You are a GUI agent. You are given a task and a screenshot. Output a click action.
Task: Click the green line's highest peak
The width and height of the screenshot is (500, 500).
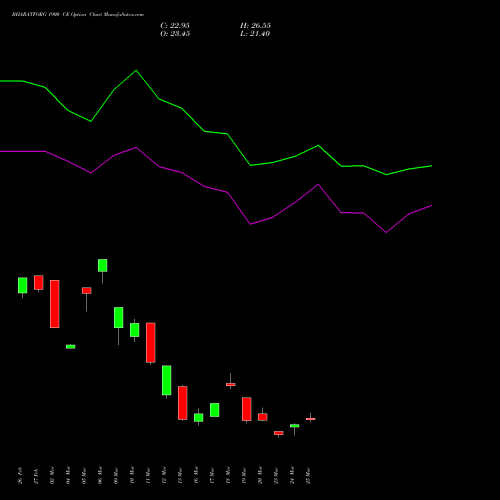(x=136, y=70)
